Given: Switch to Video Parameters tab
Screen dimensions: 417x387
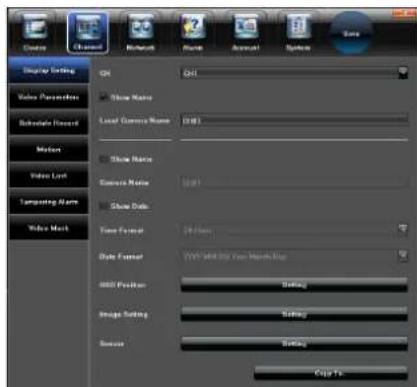Looking at the screenshot, I should 49,97.
